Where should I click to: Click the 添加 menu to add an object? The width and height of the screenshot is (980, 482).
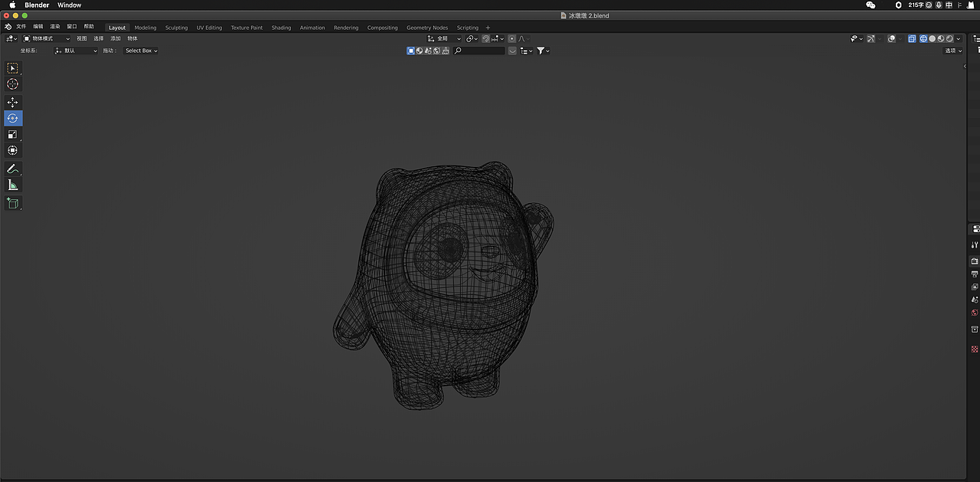coord(115,38)
